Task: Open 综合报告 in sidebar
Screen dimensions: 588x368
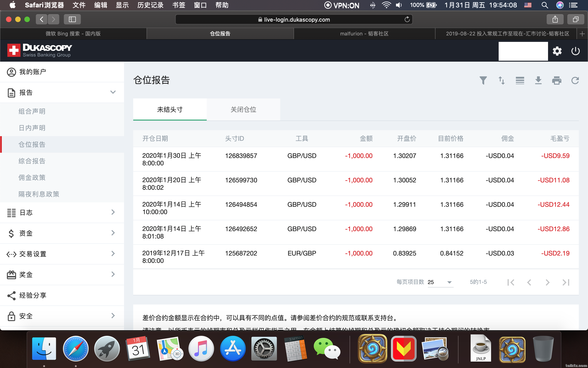Action: [32, 161]
